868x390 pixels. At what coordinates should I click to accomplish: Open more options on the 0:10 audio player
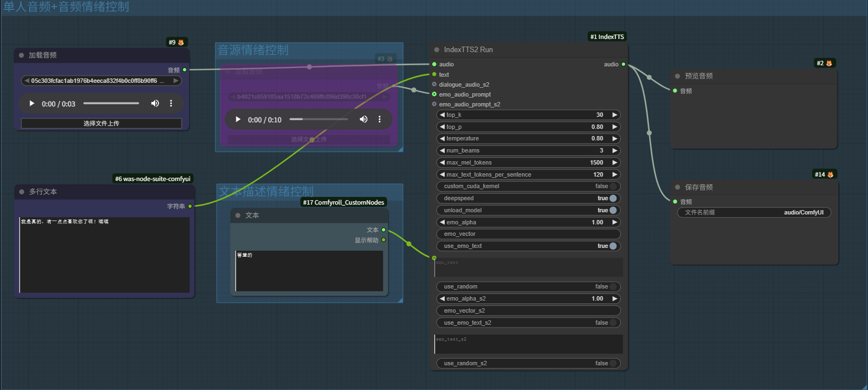pos(379,120)
